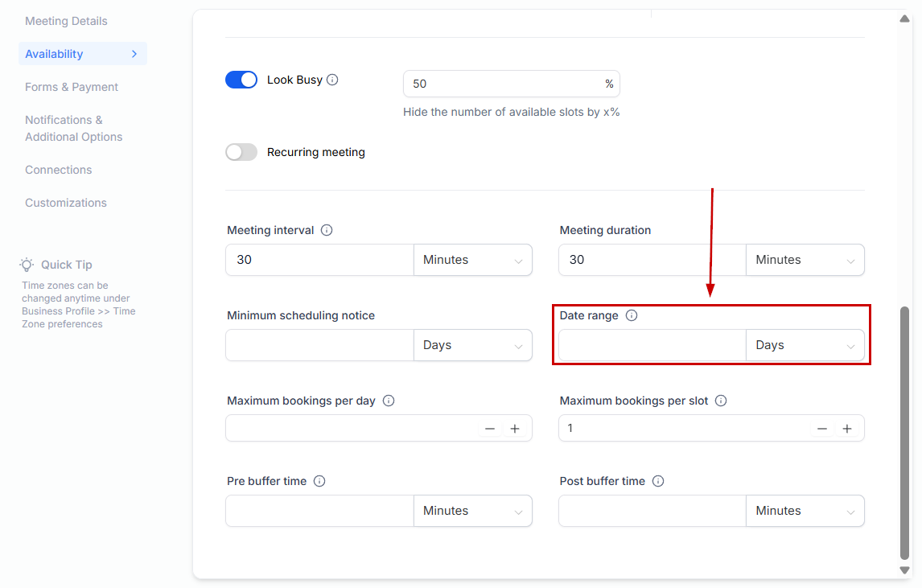This screenshot has height=588, width=922.
Task: Increase Maximum bookings per slot with plus
Action: pos(847,429)
